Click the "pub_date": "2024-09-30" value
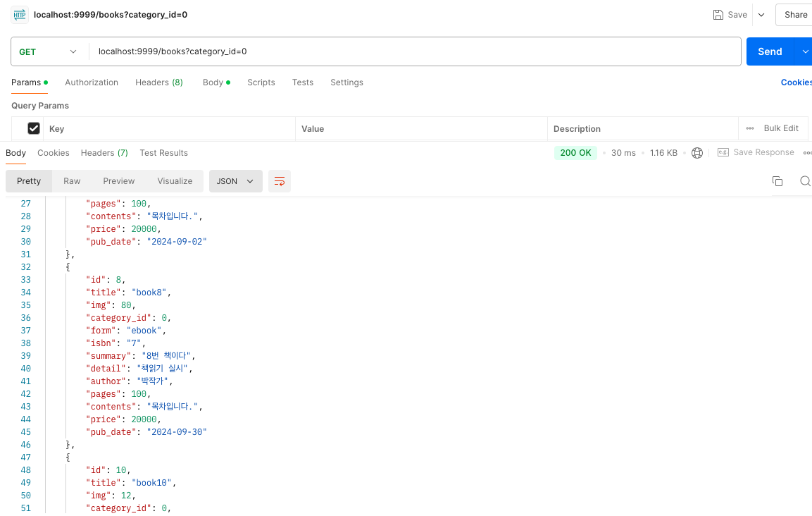The width and height of the screenshot is (812, 516). pos(177,432)
